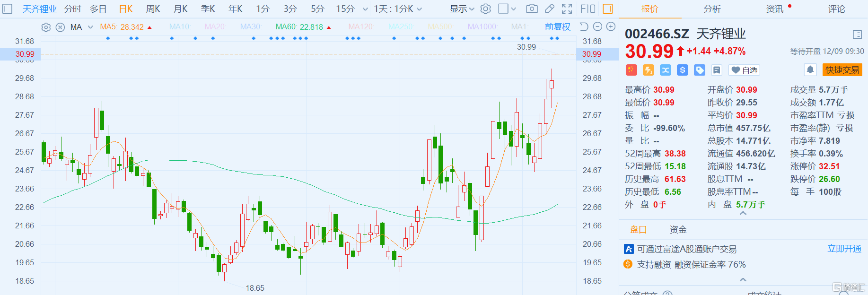Click the Futu A-share connect icon

coord(629,249)
